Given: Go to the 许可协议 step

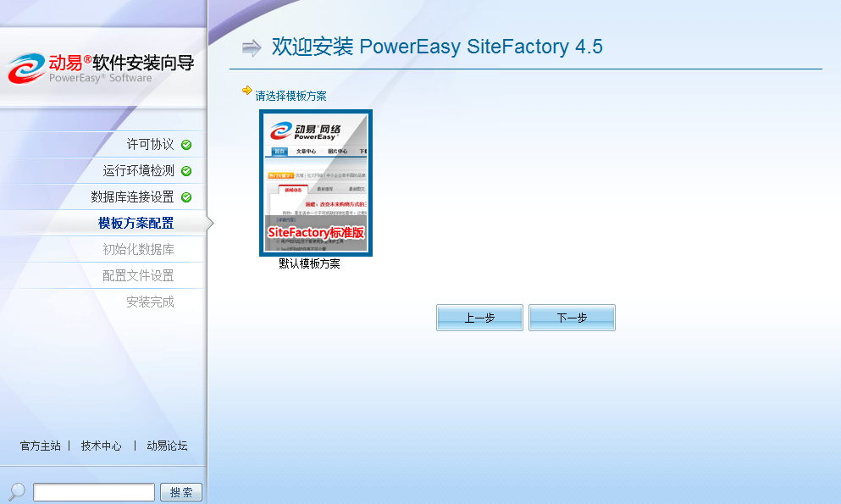Looking at the screenshot, I should (150, 145).
